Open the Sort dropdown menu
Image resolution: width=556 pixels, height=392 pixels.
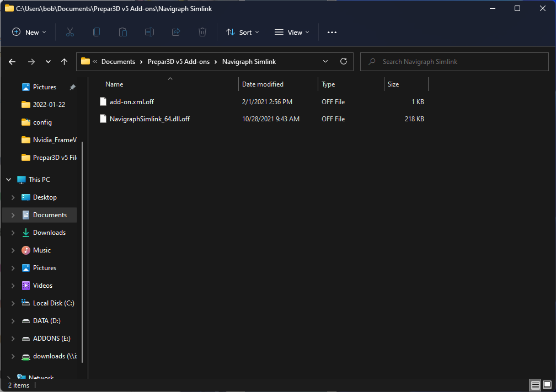pyautogui.click(x=243, y=32)
